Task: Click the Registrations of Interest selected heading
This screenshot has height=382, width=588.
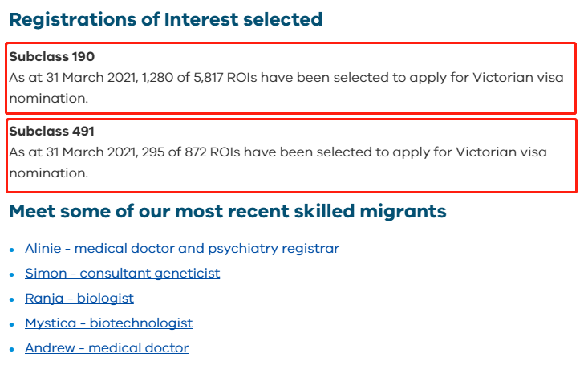Action: pos(166,19)
